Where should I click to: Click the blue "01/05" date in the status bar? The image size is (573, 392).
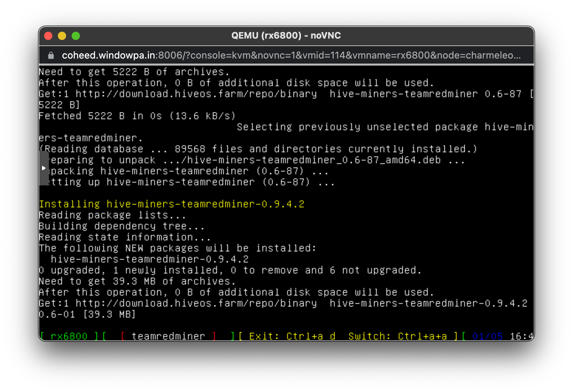(x=488, y=336)
